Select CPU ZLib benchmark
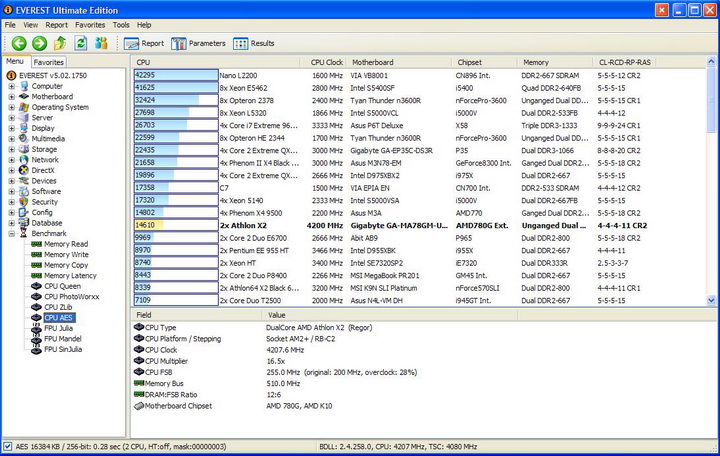The image size is (720, 456). click(58, 308)
